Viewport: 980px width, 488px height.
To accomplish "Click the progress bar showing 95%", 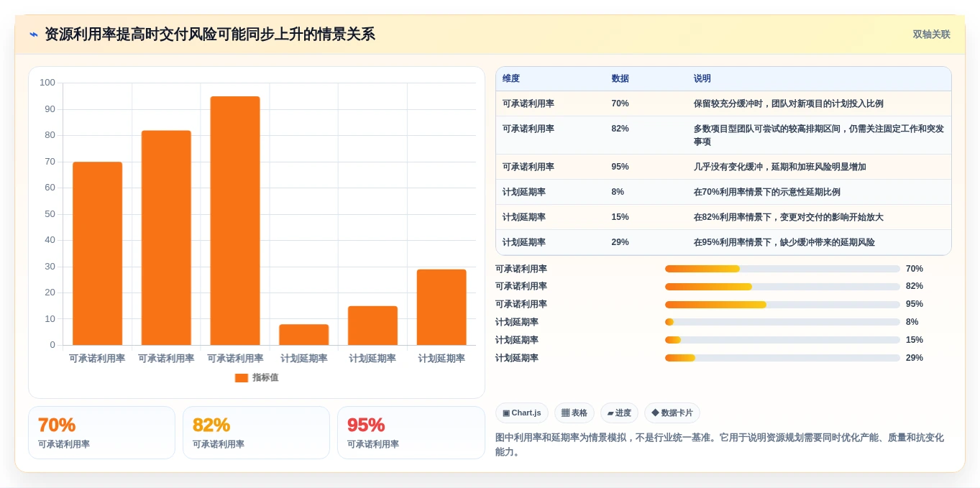I will pyautogui.click(x=782, y=304).
